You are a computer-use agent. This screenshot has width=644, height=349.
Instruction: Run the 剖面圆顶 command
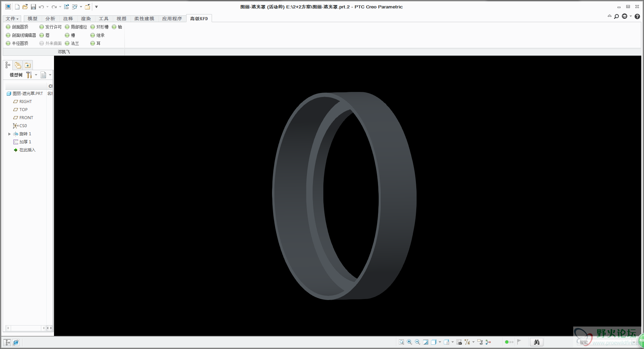coord(17,27)
